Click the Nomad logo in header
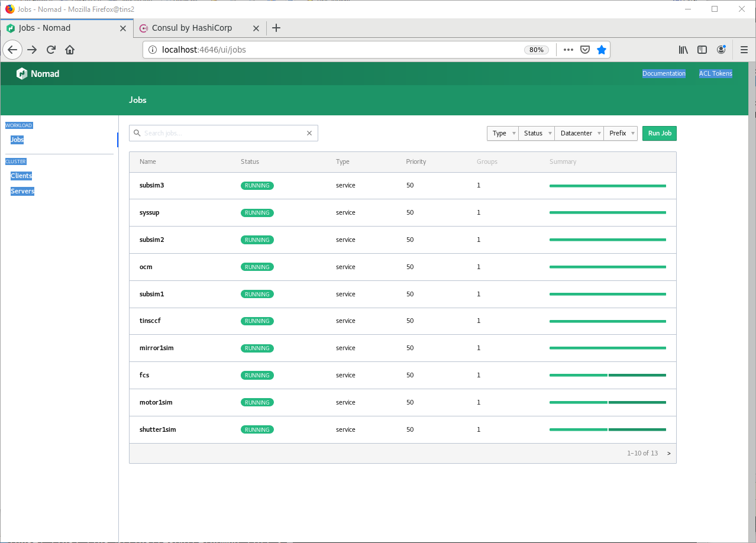The image size is (756, 543). pyautogui.click(x=38, y=74)
